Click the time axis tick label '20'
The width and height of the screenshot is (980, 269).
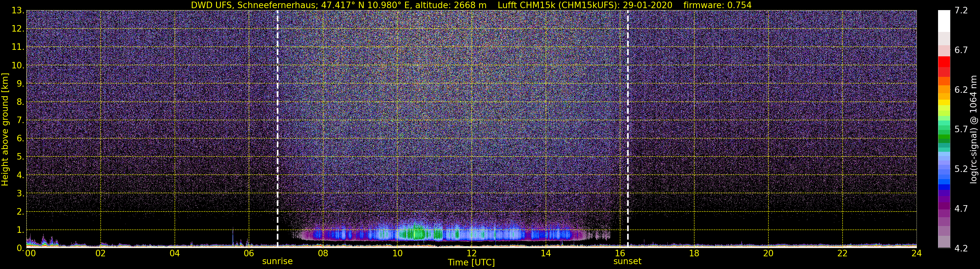(768, 253)
